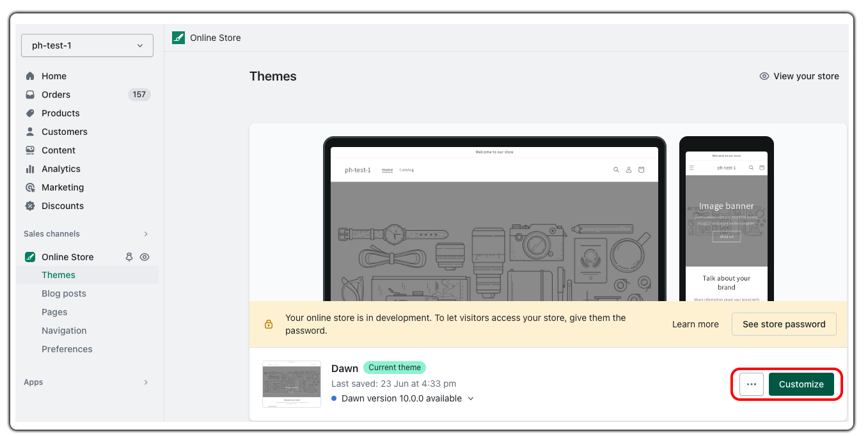Click the lock icon in development notice

pos(269,324)
